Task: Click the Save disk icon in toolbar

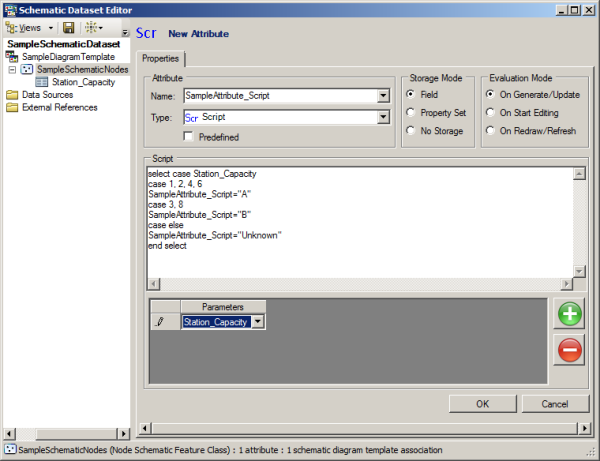Action: (69, 28)
